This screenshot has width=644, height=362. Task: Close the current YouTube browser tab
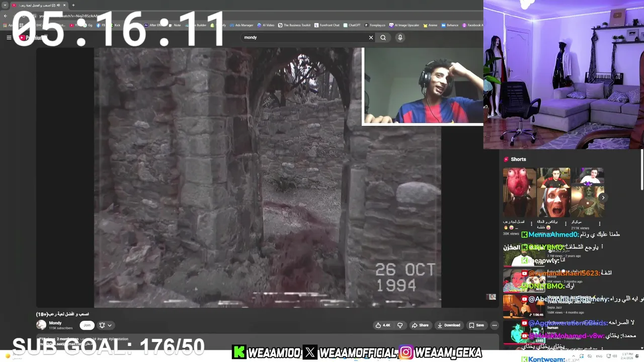64,5
